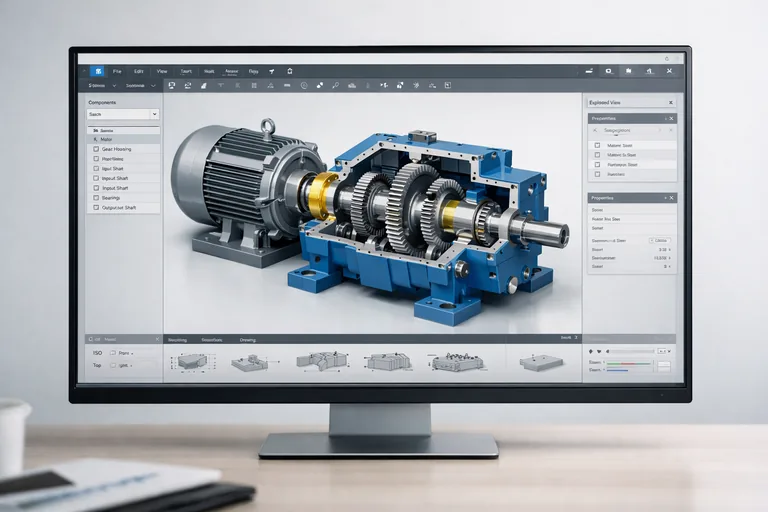The width and height of the screenshot is (768, 512).
Task: Toggle the Gear Housing checkbox
Action: pos(95,149)
